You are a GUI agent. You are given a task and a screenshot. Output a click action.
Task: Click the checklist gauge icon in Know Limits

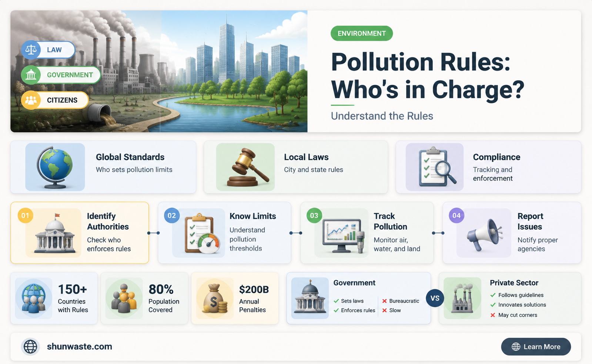pyautogui.click(x=202, y=233)
